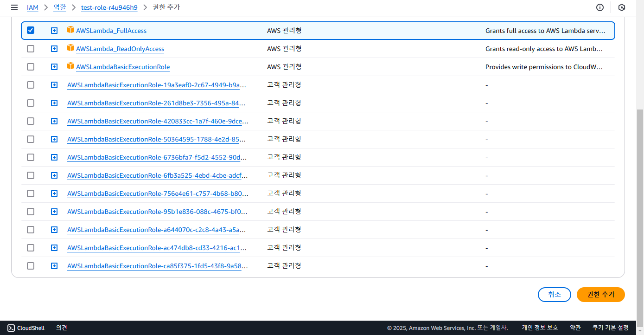
Task: Select checkbox for policy ending 95b1e836-088c-4675-bf0
Action: [31, 212]
